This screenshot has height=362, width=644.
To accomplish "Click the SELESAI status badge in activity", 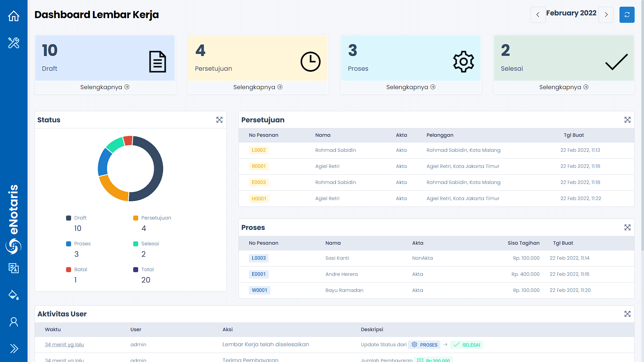I will pos(467,345).
